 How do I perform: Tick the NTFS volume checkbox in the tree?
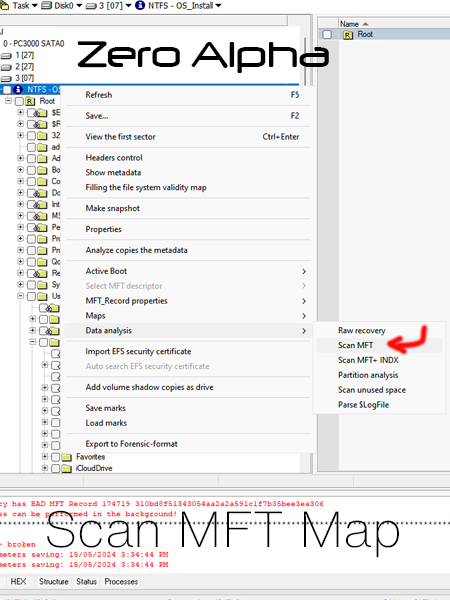tap(7, 90)
